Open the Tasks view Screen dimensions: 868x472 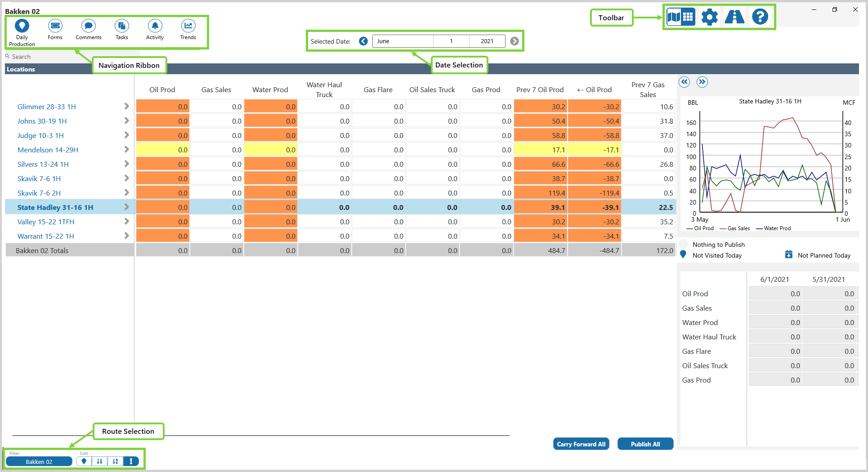click(x=121, y=30)
